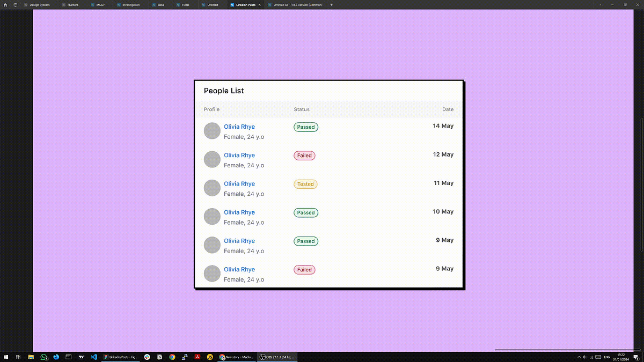Open a new browser tab
The height and width of the screenshot is (362, 644).
(331, 4)
